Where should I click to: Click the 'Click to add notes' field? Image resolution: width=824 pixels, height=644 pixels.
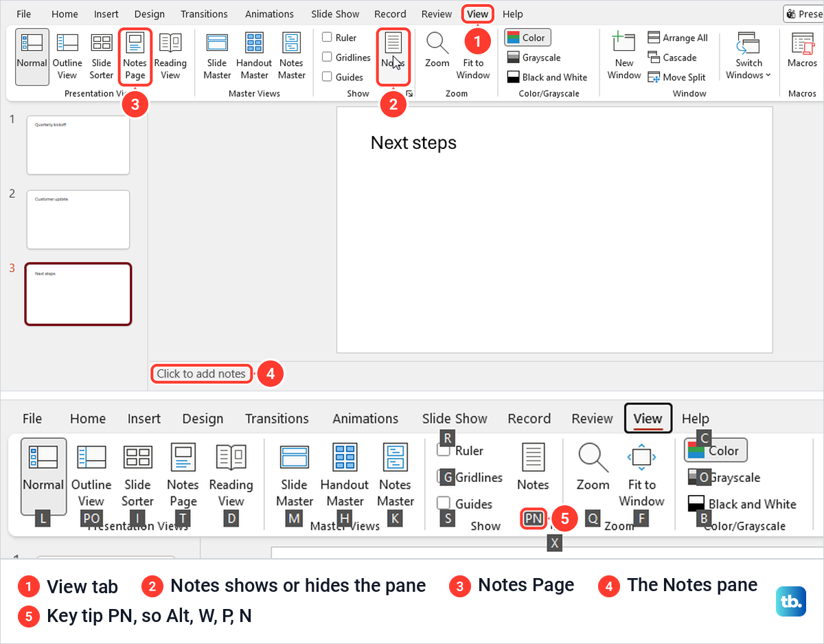tap(201, 373)
